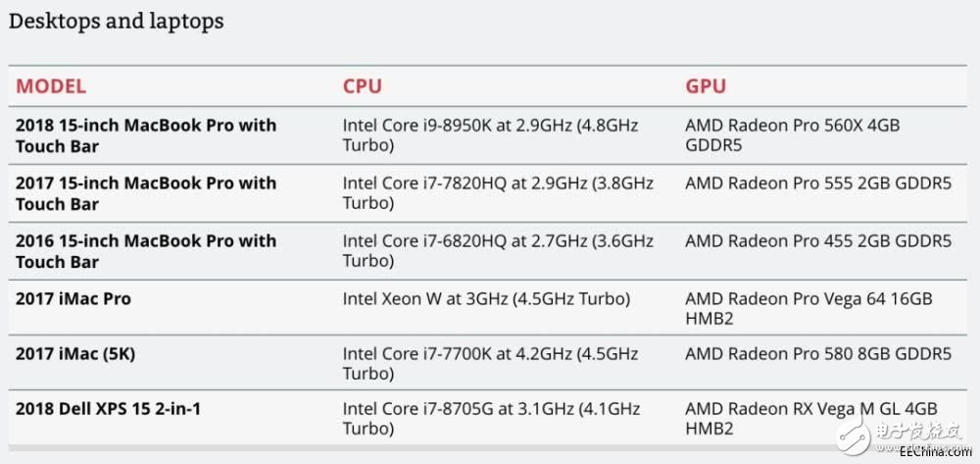Click the CPU column header

362,86
